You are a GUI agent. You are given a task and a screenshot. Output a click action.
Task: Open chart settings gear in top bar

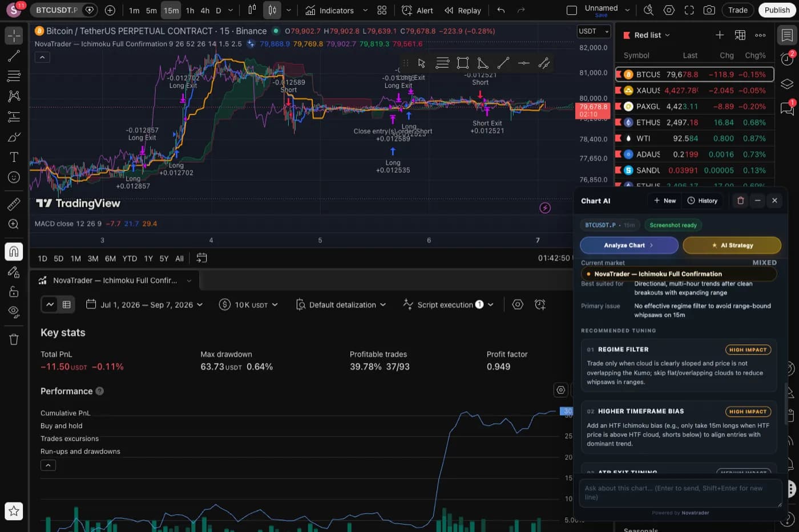click(x=669, y=10)
